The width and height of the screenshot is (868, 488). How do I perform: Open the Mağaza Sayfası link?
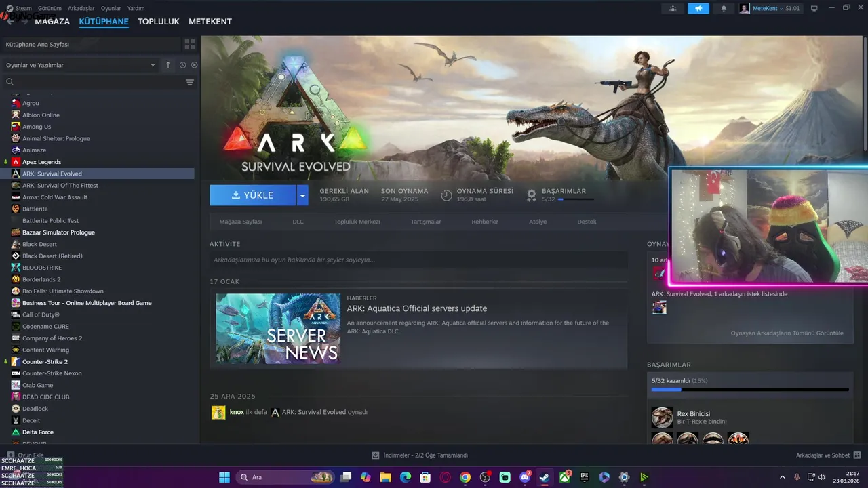(x=241, y=222)
